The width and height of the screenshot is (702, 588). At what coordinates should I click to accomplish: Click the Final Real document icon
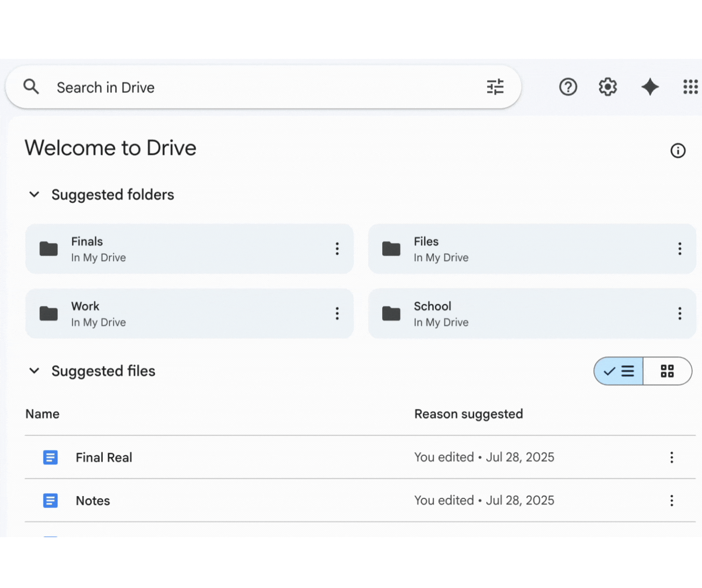point(50,457)
